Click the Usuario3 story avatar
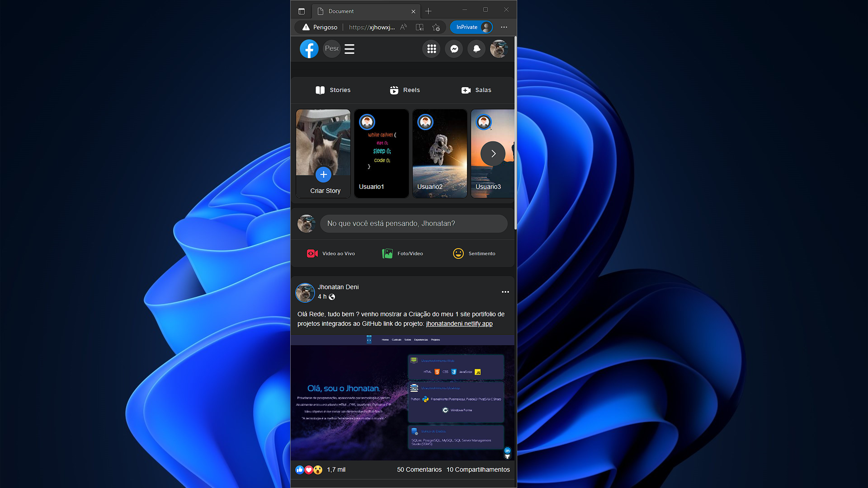Screen dimensions: 868x488 coord(484,122)
